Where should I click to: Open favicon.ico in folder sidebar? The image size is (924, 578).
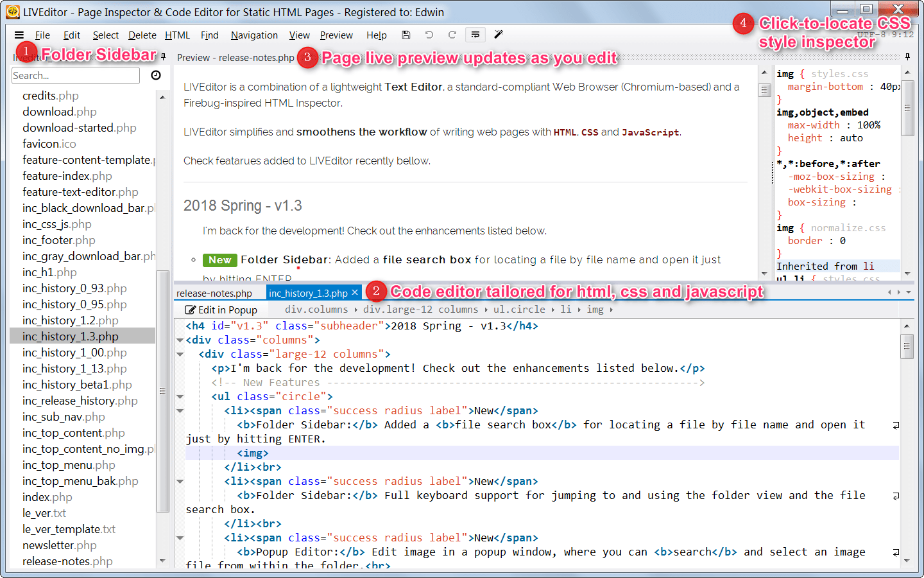pos(49,144)
